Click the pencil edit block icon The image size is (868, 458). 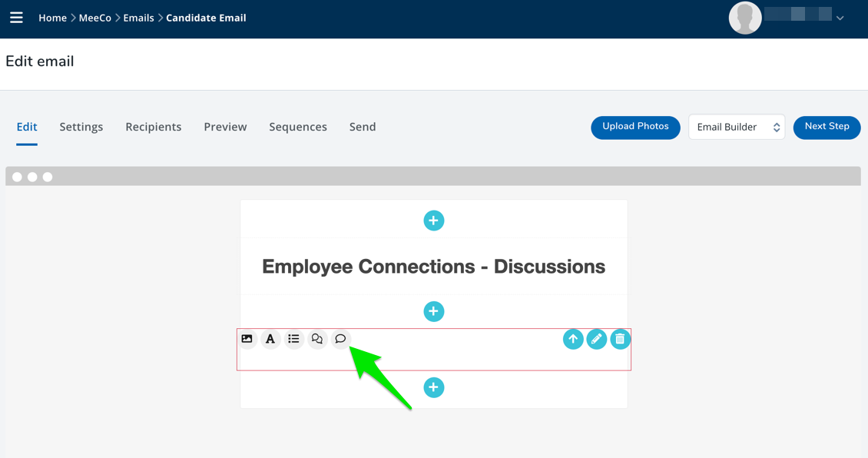coord(597,339)
